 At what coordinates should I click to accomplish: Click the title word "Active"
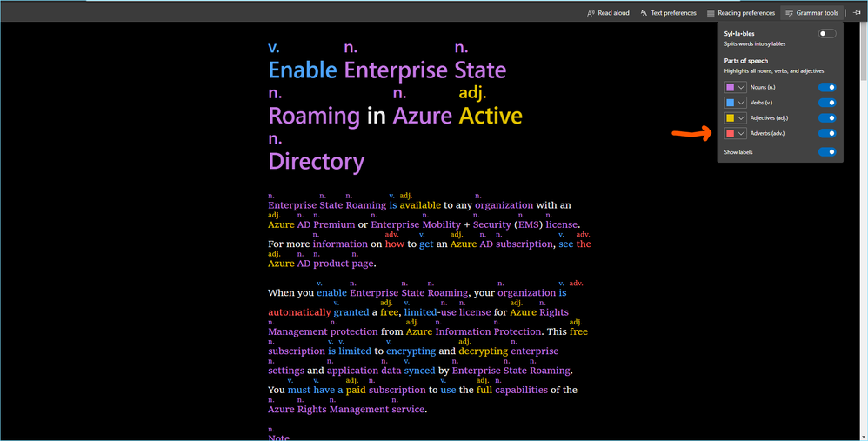pos(491,117)
